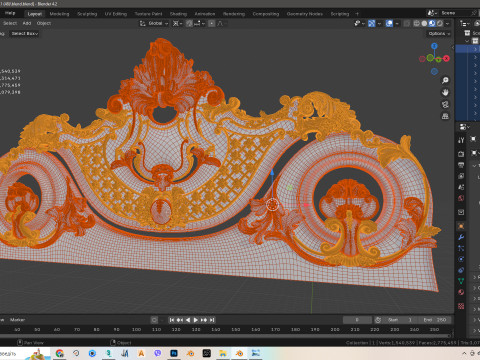Image resolution: width=480 pixels, height=360 pixels.
Task: Open the green Object Data properties tab
Action: (x=461, y=281)
